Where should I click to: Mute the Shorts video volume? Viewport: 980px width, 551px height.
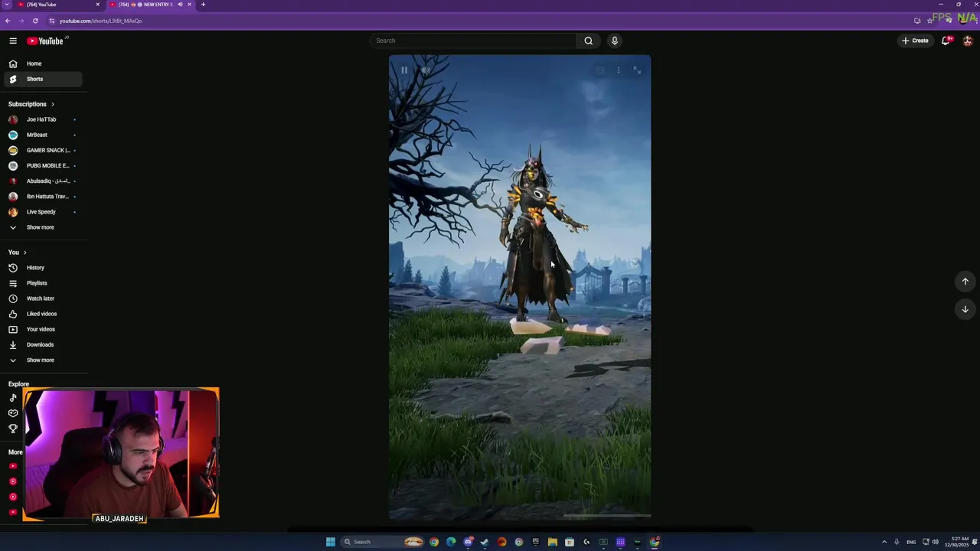(x=426, y=70)
